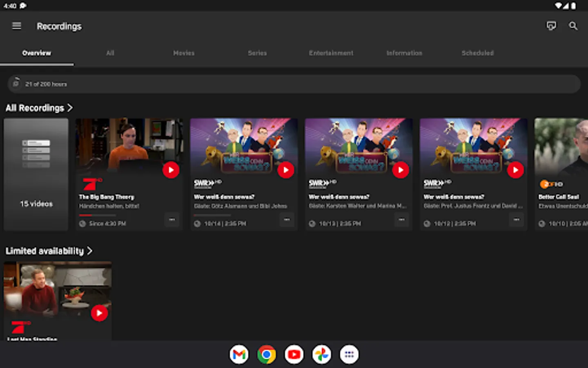Expand All Recordings with its chevron

[70, 108]
